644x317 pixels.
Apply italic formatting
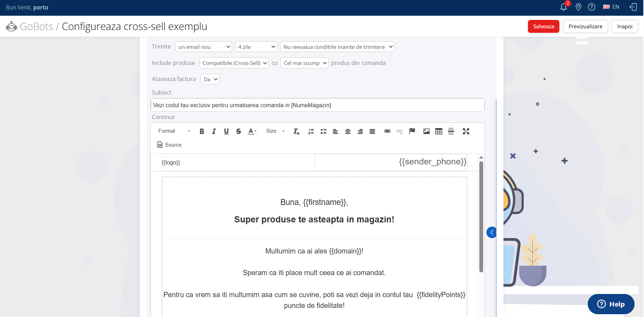pyautogui.click(x=214, y=131)
